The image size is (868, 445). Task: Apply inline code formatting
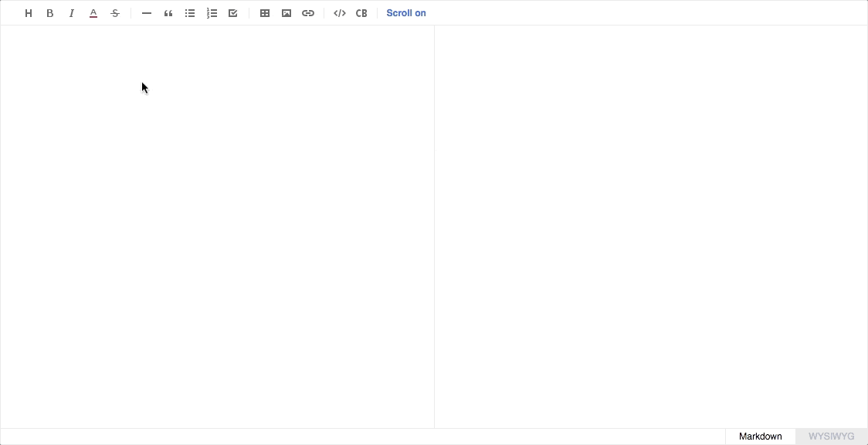pyautogui.click(x=340, y=13)
